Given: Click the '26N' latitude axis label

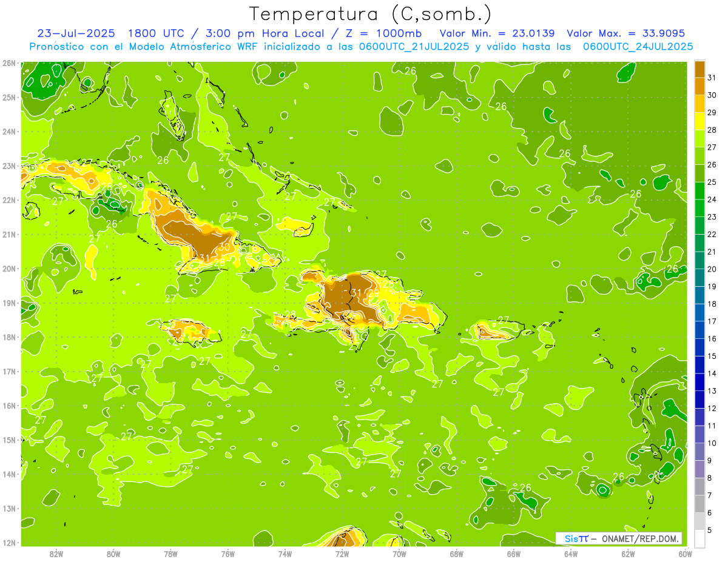Looking at the screenshot, I should 8,63.
